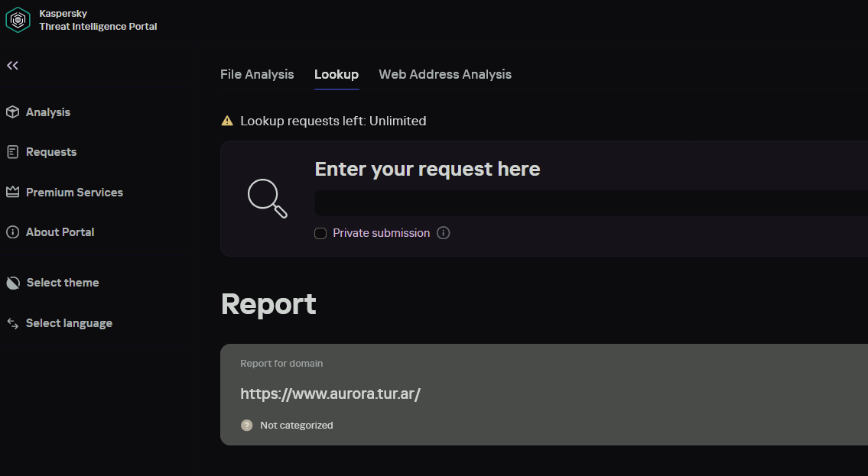868x476 pixels.
Task: Open the Requests sidebar item
Action: tap(51, 152)
